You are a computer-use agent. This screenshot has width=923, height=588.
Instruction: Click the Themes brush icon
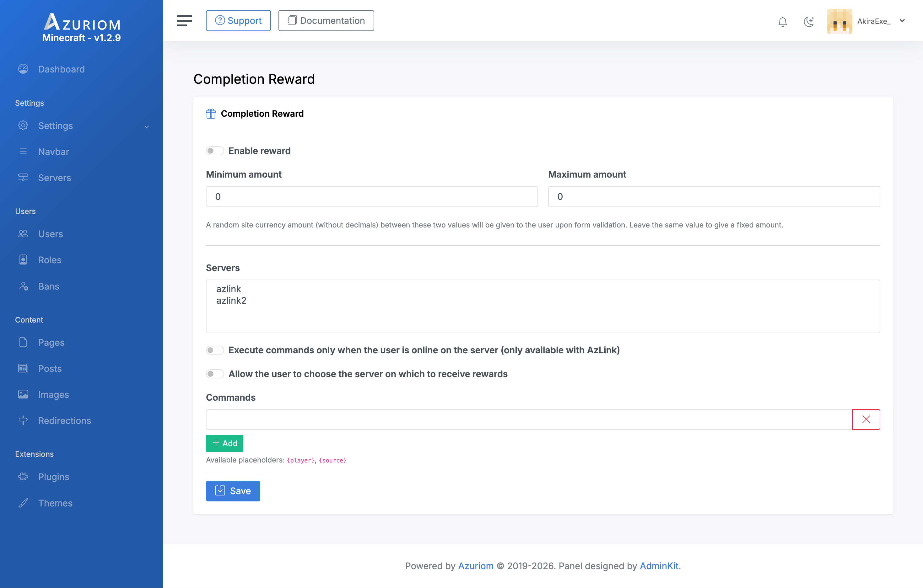[x=23, y=503]
